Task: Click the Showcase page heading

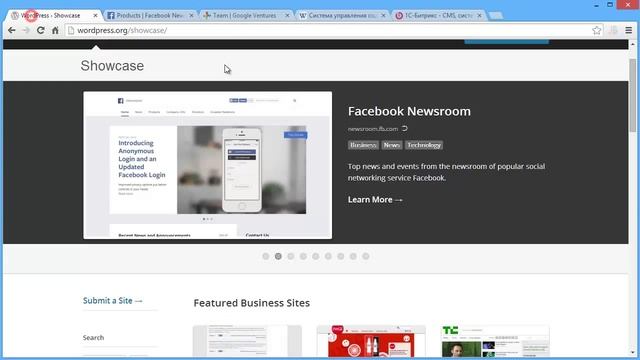Action: 112,66
